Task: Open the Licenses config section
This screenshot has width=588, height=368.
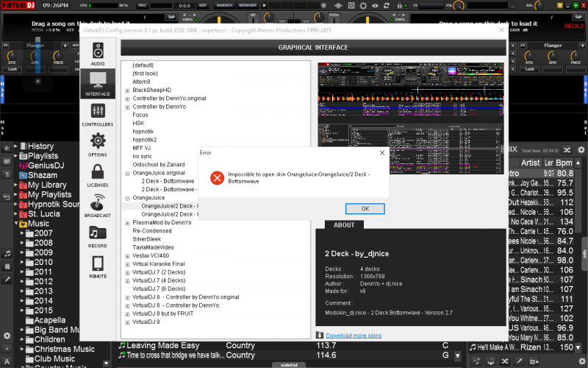Action: pyautogui.click(x=98, y=175)
